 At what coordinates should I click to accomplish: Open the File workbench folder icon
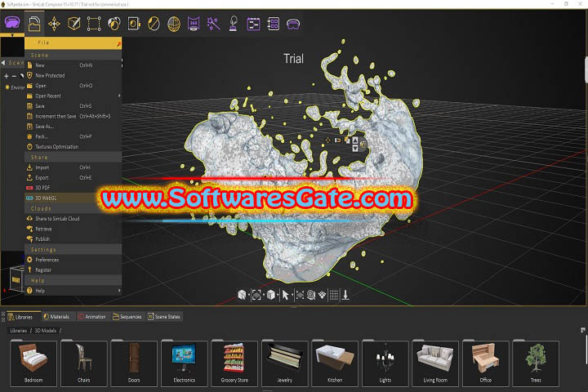34,24
